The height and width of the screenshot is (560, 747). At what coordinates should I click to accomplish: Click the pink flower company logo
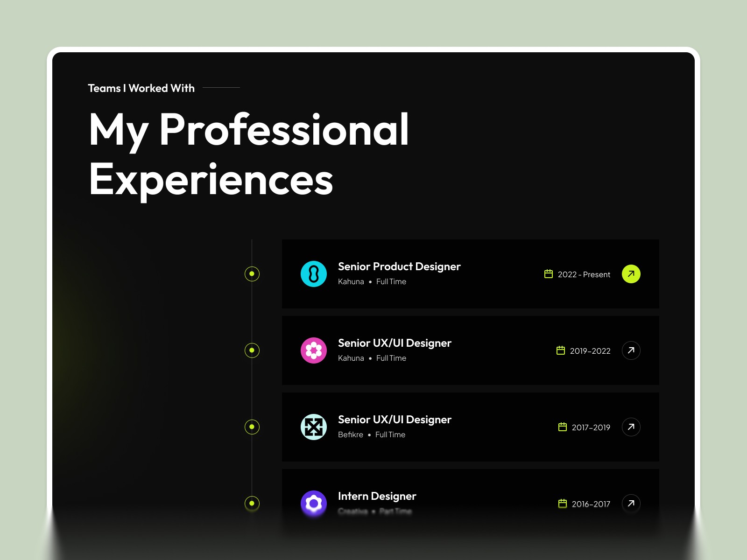(x=314, y=350)
